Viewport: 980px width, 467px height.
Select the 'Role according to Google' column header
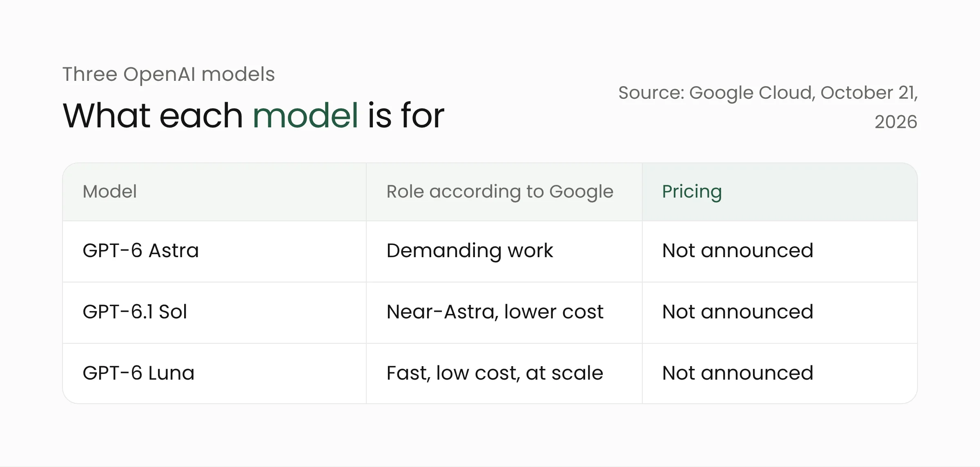click(504, 192)
